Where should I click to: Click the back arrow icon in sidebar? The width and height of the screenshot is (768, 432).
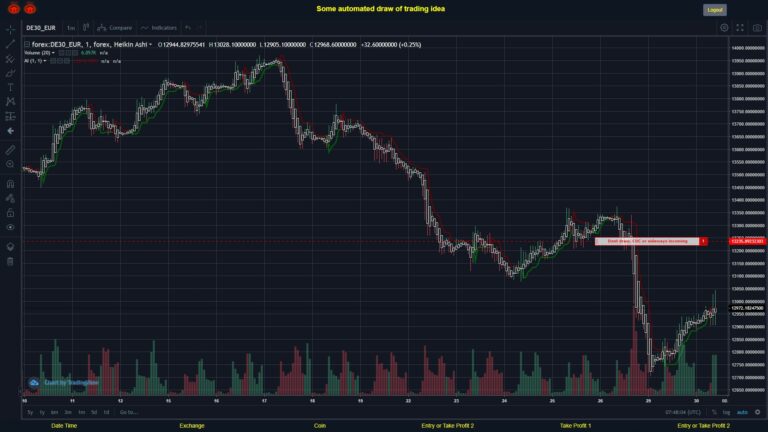(x=10, y=131)
